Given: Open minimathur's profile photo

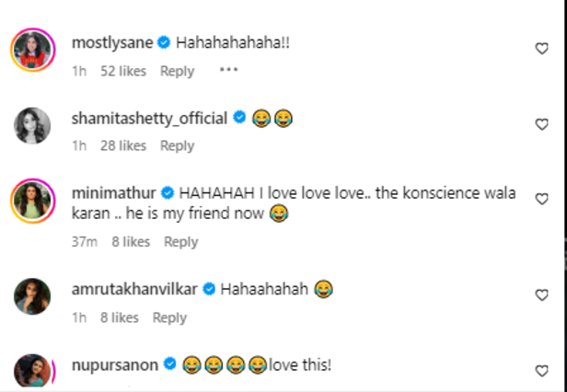Looking at the screenshot, I should pos(32,201).
